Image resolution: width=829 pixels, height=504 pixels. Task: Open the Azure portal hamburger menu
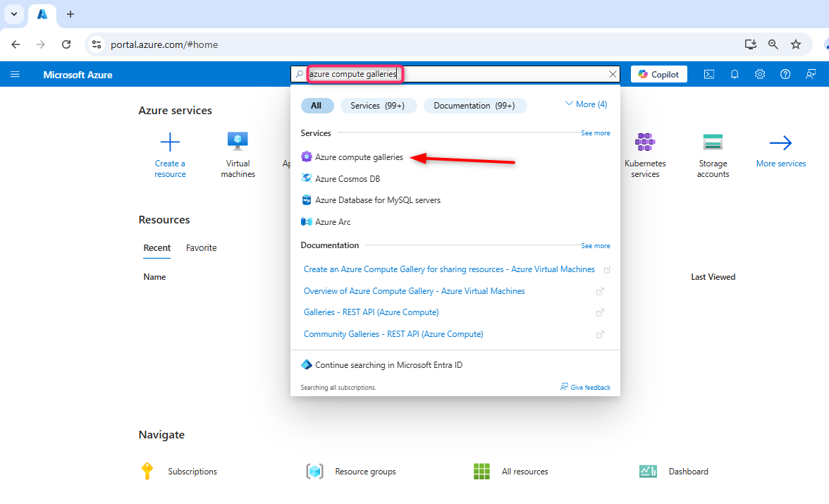15,75
